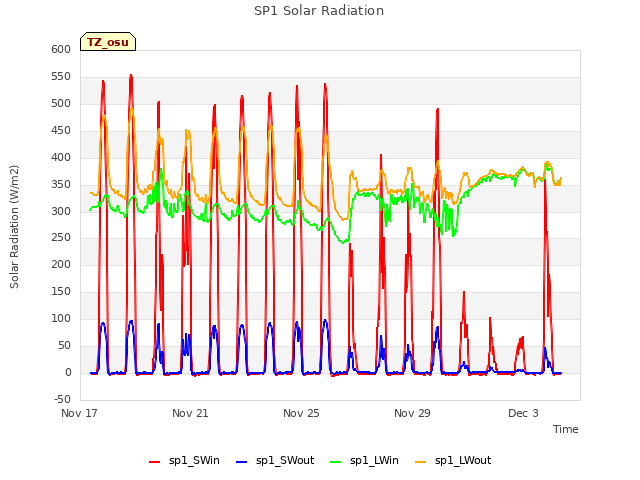This screenshot has width=640, height=480.
Task: Click the orange sp1_LWout legend swatch
Action: 420,462
